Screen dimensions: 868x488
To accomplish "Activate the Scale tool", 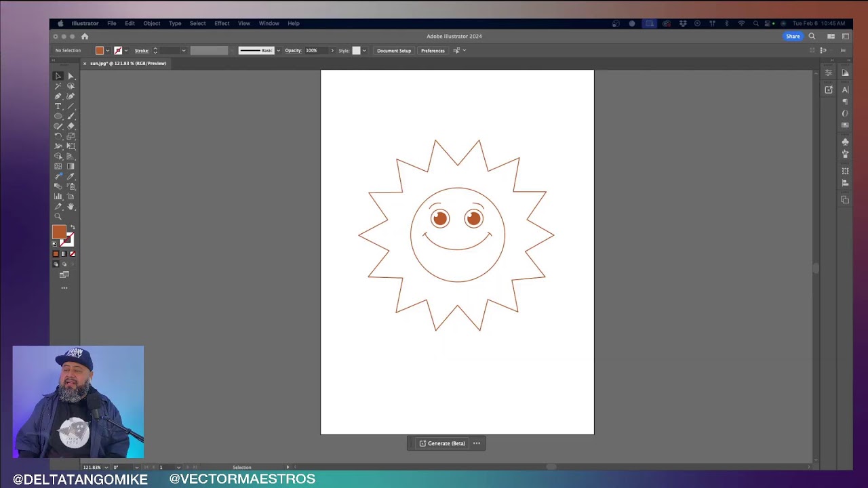I will click(71, 136).
